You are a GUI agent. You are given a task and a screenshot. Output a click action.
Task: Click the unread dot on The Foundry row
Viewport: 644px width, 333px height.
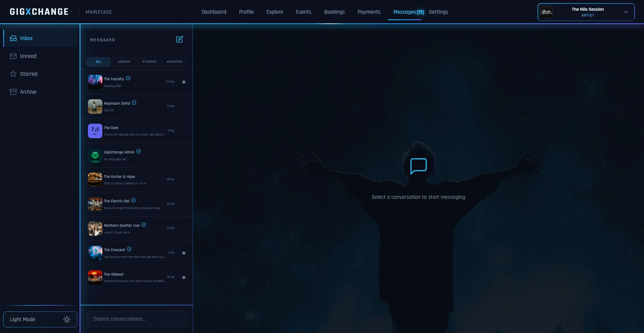point(184,82)
